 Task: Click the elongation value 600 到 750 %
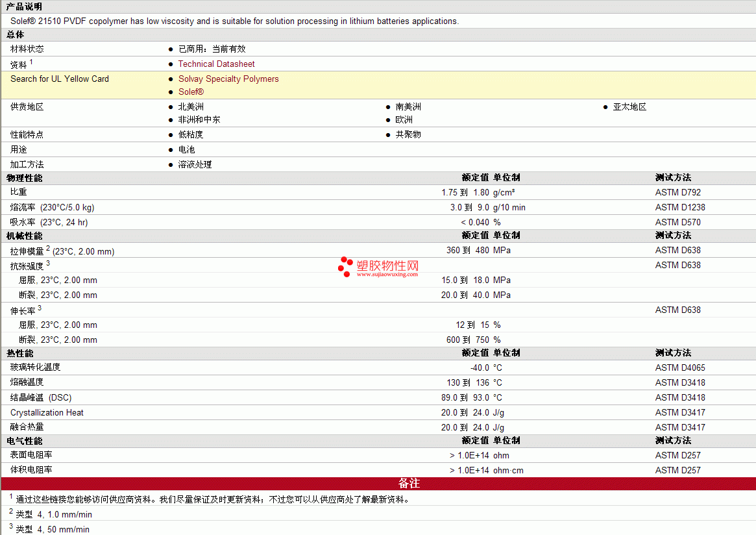[474, 340]
